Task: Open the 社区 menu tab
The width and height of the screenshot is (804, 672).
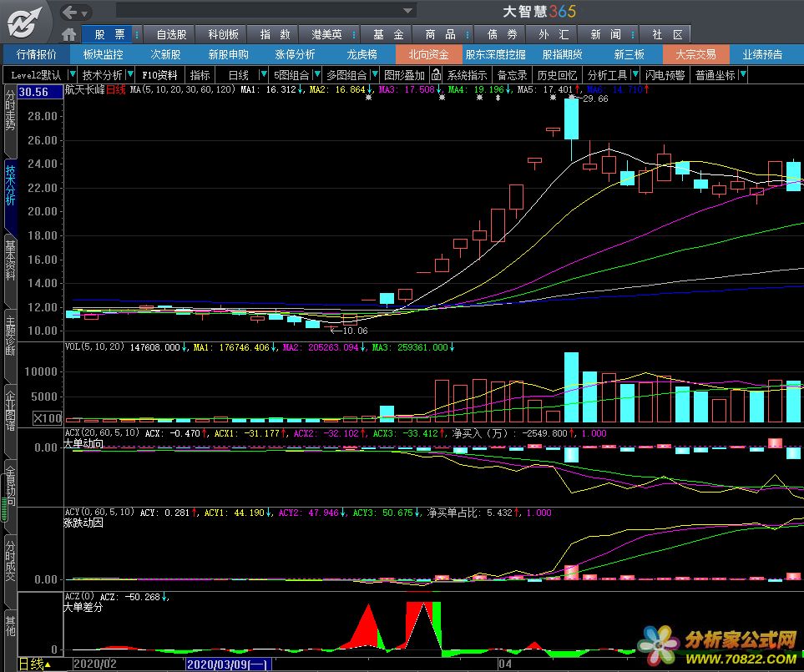Action: [667, 34]
